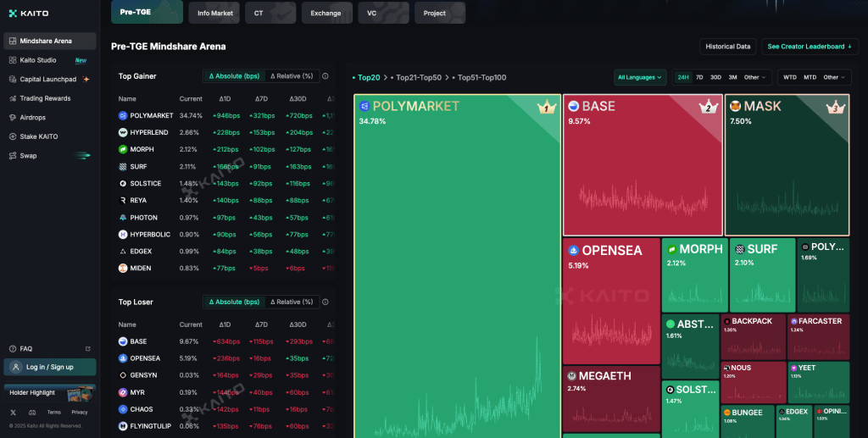
Task: Expand the Other dropdown after 3M
Action: 755,77
